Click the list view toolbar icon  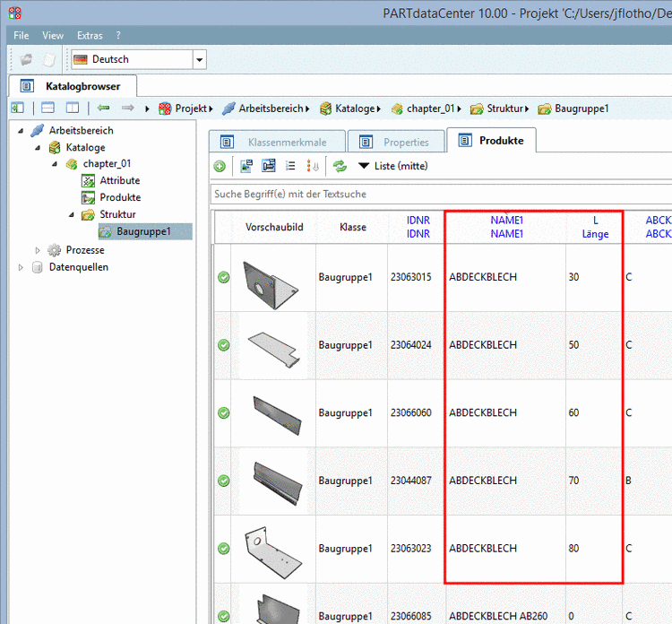(x=290, y=166)
